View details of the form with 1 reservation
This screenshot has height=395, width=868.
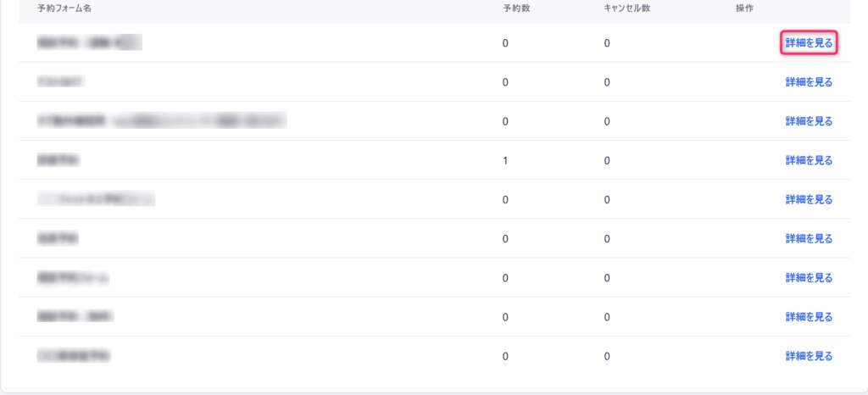click(809, 160)
